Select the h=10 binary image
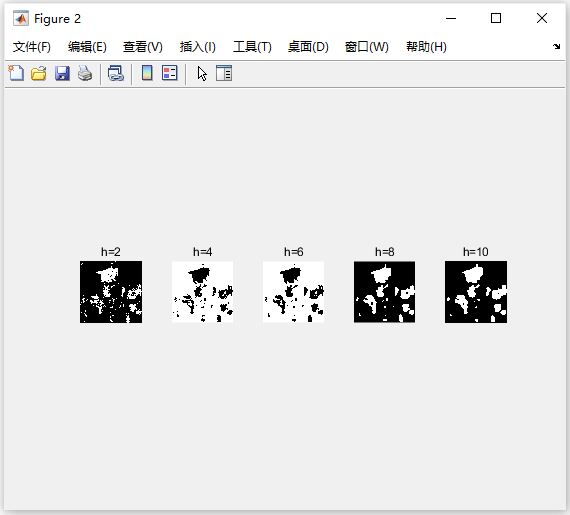 tap(476, 292)
